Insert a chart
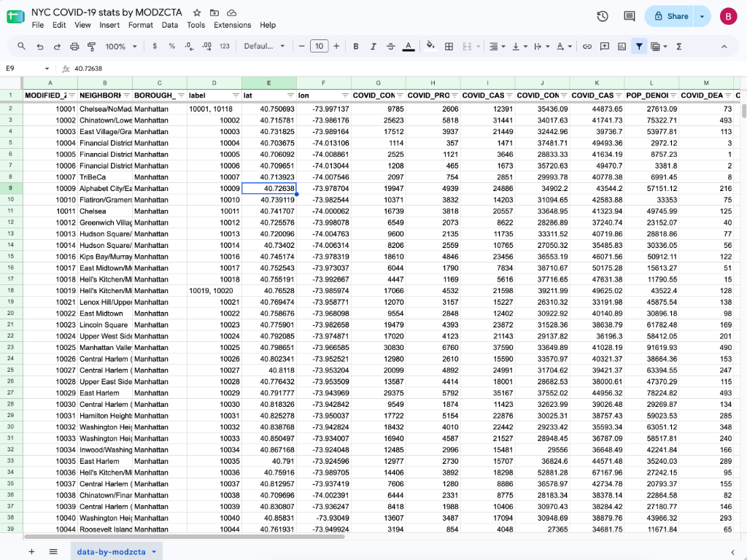 click(x=622, y=46)
